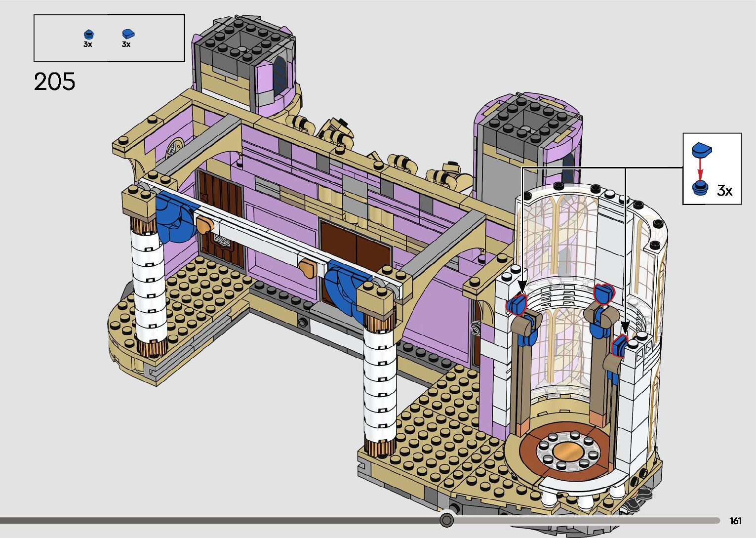Click the red-outlined blue piece on right white wall
The image size is (756, 538).
[620, 346]
